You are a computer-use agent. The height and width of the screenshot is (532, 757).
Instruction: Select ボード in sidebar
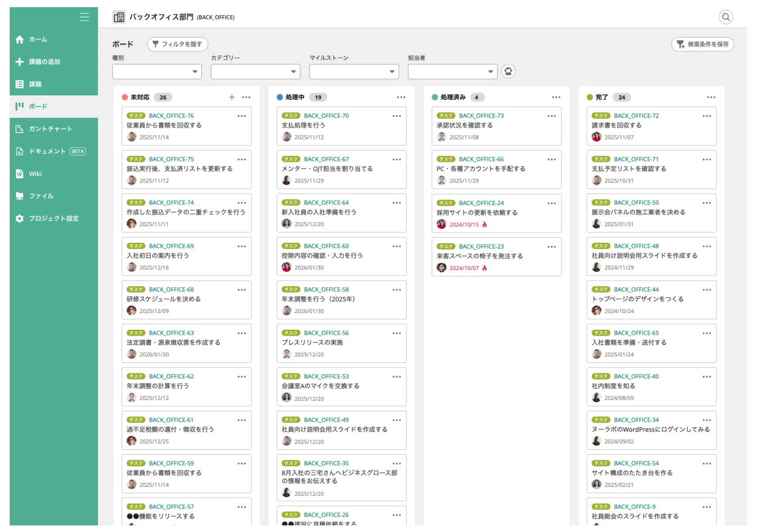coord(54,106)
